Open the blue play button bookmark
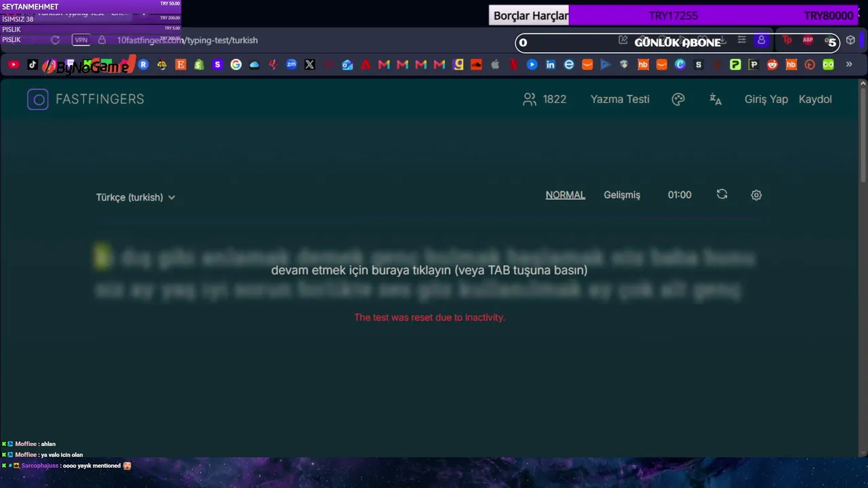The height and width of the screenshot is (488, 868). tap(532, 65)
